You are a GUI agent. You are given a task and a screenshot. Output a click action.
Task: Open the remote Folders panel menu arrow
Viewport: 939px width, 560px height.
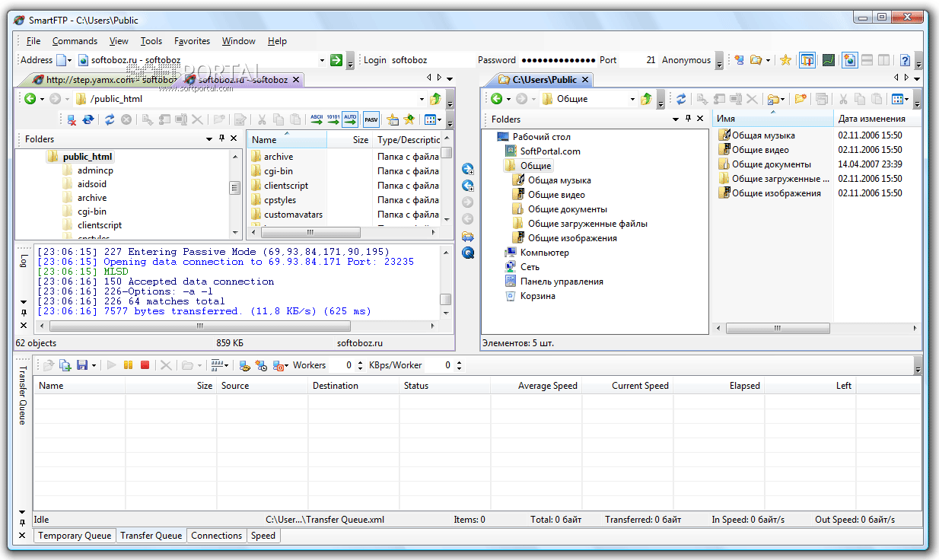[x=209, y=139]
